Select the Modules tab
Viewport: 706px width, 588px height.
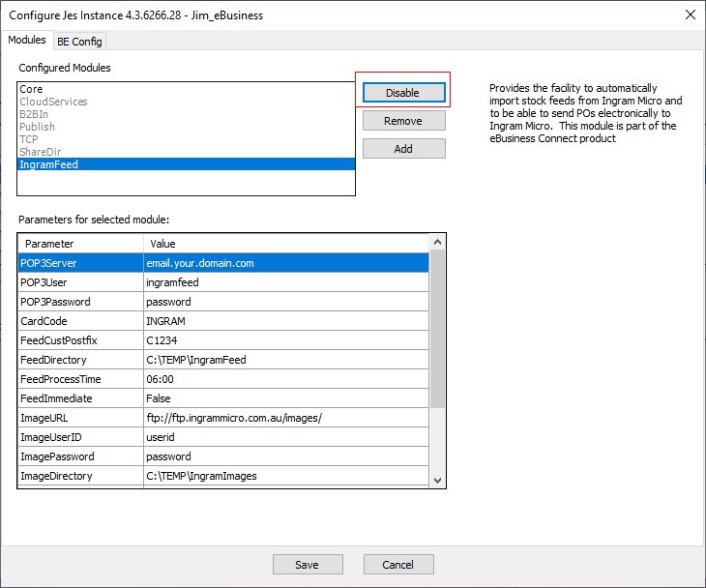pyautogui.click(x=26, y=41)
